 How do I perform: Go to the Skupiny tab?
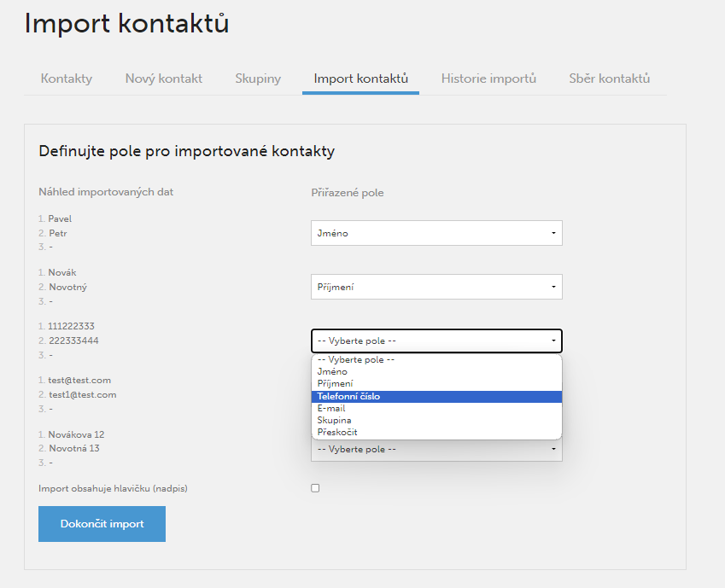258,79
